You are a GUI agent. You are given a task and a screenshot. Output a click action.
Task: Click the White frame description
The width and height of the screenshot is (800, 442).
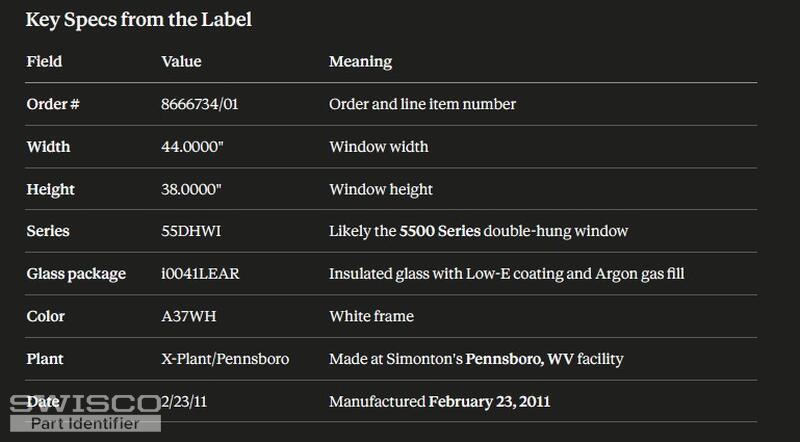(371, 316)
